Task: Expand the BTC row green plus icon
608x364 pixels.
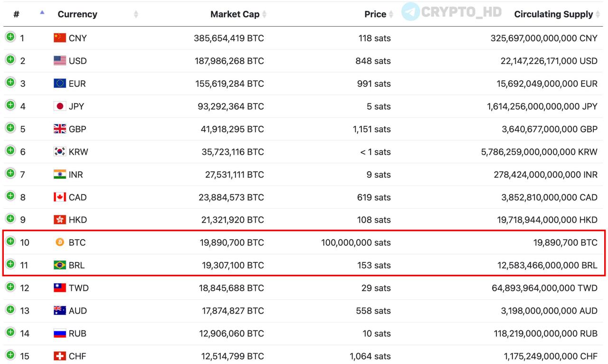Action: (10, 241)
